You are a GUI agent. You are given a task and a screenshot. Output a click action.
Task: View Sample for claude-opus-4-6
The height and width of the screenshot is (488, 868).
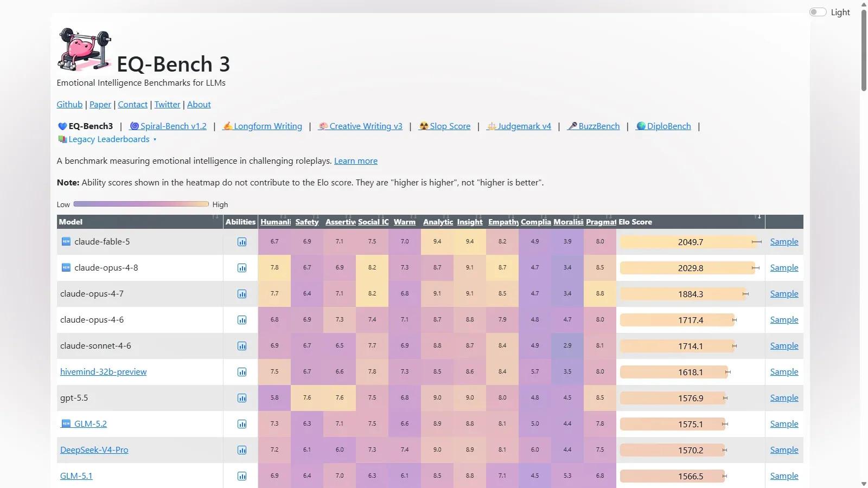784,320
